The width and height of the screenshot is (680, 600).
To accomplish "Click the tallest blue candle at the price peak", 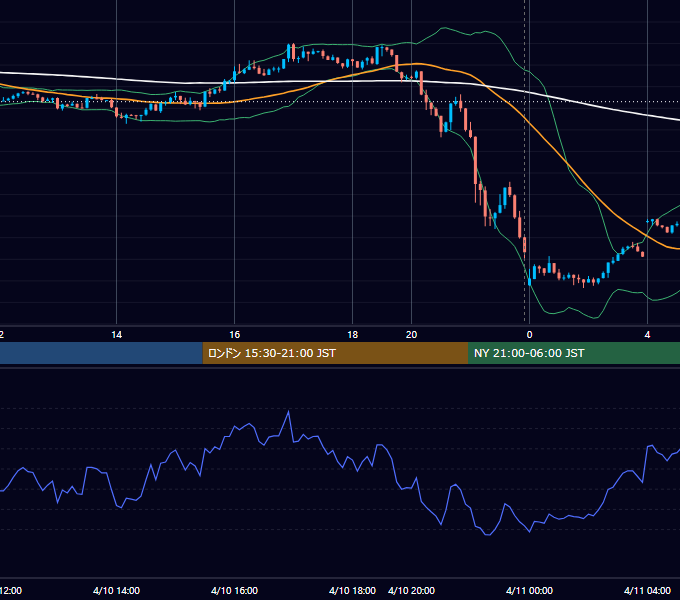I will (288, 53).
